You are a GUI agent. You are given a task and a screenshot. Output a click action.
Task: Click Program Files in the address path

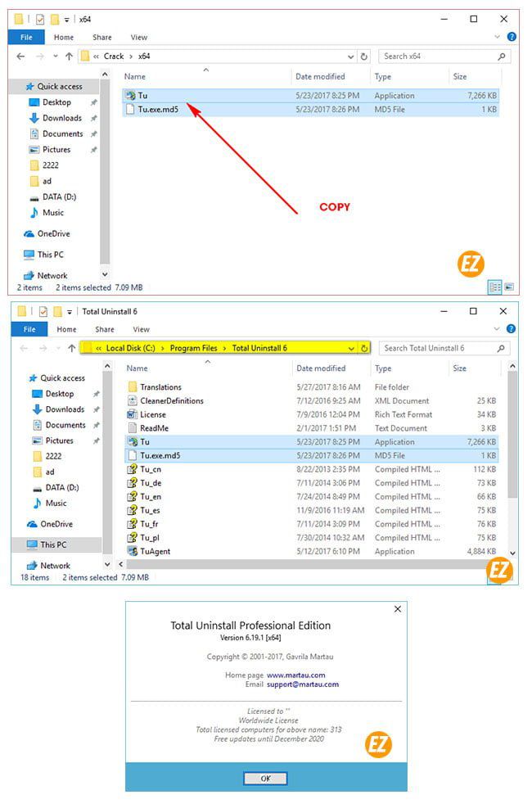pos(194,348)
